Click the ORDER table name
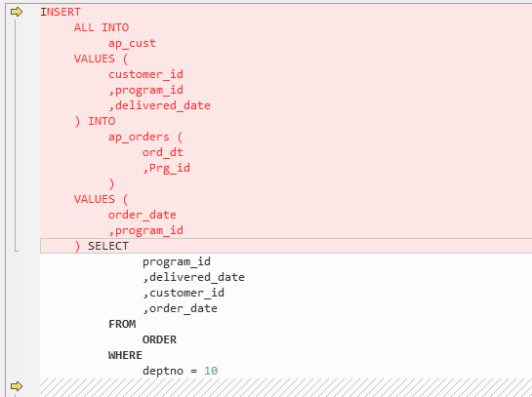The height and width of the screenshot is (397, 532). point(159,339)
